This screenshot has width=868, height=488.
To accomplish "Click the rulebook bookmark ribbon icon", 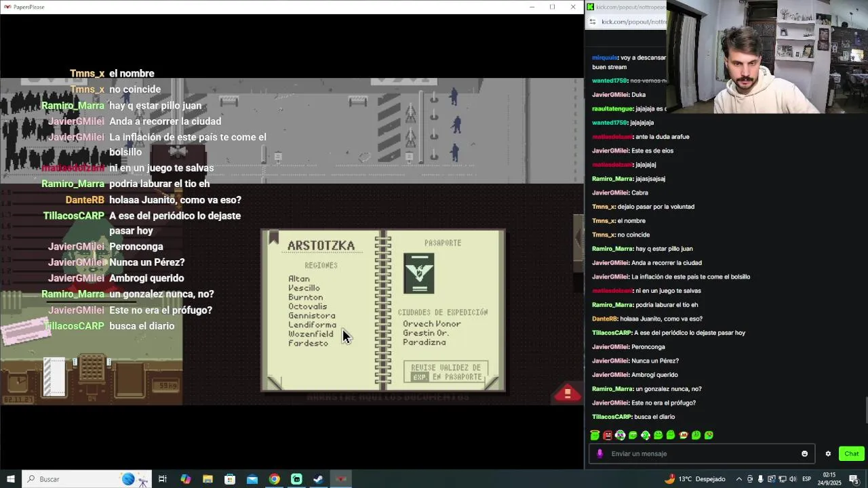I will (x=273, y=237).
